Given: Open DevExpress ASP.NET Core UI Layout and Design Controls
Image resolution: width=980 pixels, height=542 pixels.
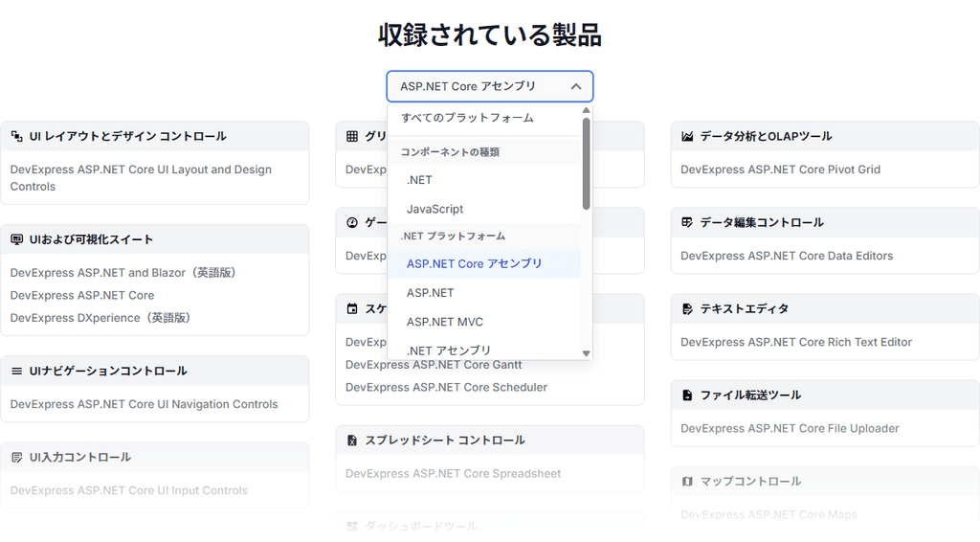Looking at the screenshot, I should point(141,178).
